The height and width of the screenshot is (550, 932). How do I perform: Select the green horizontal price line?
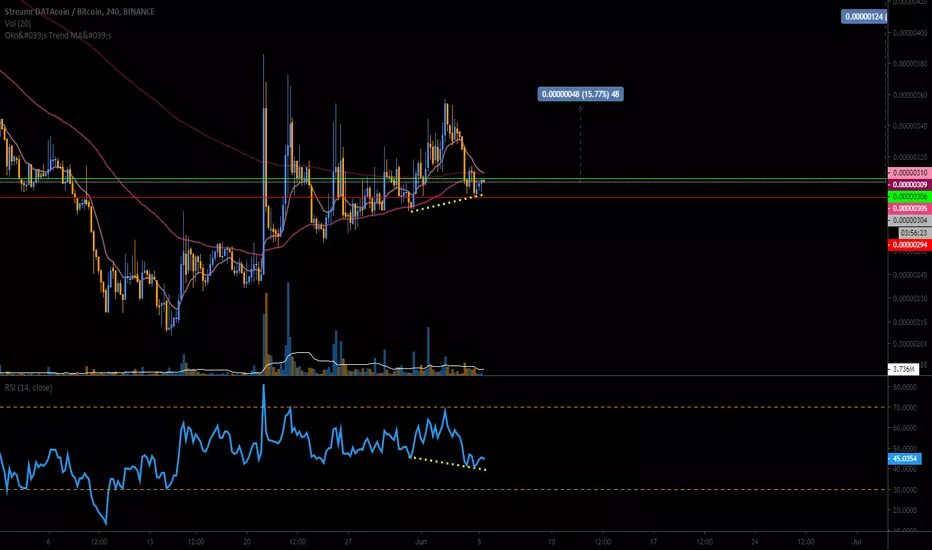click(443, 179)
